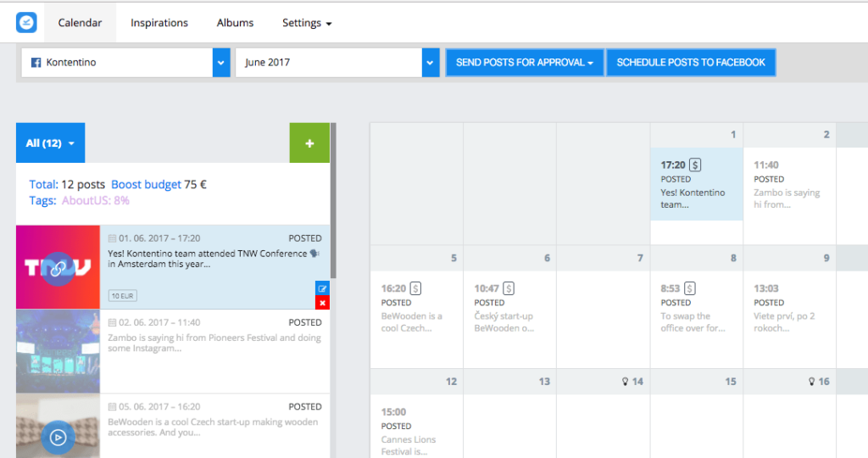The height and width of the screenshot is (458, 868).
Task: Switch to the Albums tab
Action: [x=235, y=23]
